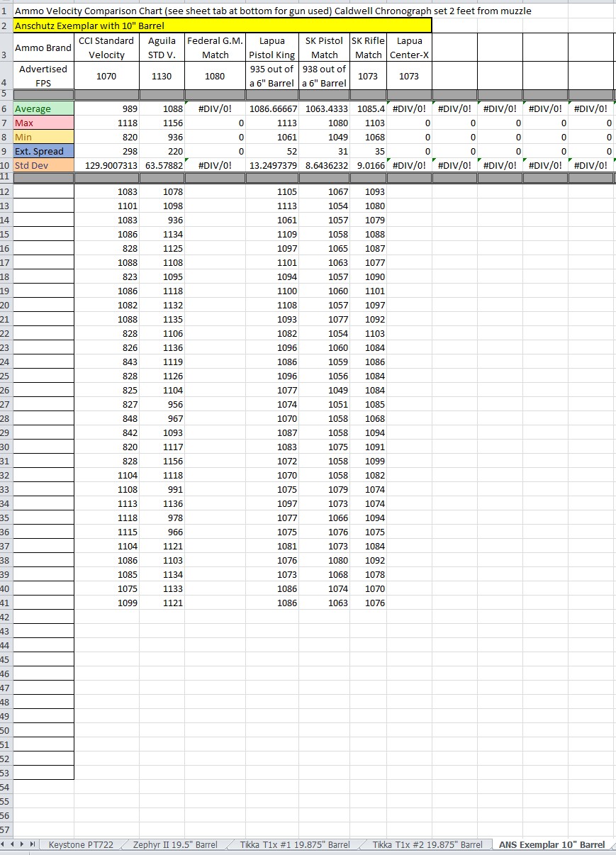Click advertised 1080 under Federal G.M. Match
Image resolution: width=616 pixels, height=855 pixels.
(215, 76)
